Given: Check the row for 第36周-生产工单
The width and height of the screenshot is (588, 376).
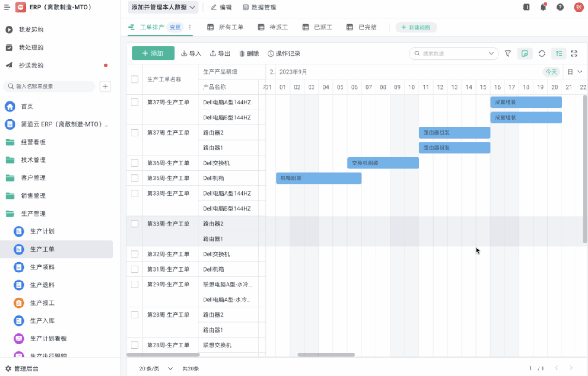Looking at the screenshot, I should pyautogui.click(x=134, y=162).
